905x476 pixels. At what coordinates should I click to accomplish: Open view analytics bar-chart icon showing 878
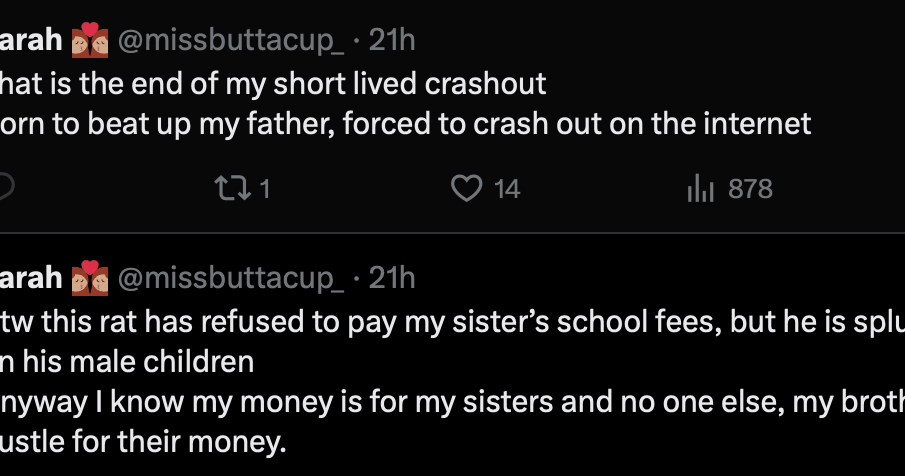coord(701,189)
